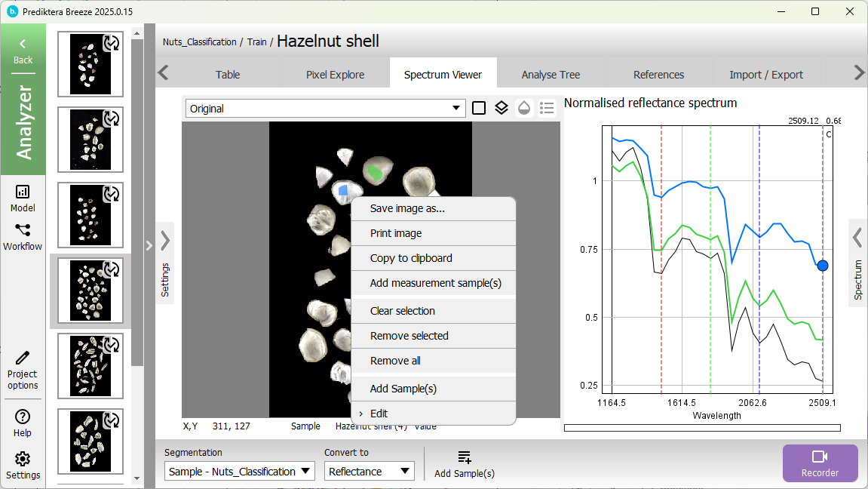Click the layers stack icon above image
The width and height of the screenshot is (868, 489).
(x=501, y=108)
